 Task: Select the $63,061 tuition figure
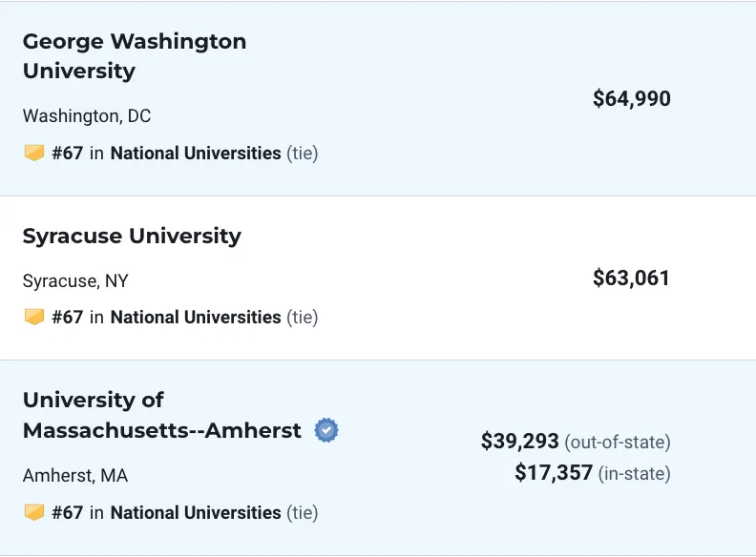[x=631, y=278]
